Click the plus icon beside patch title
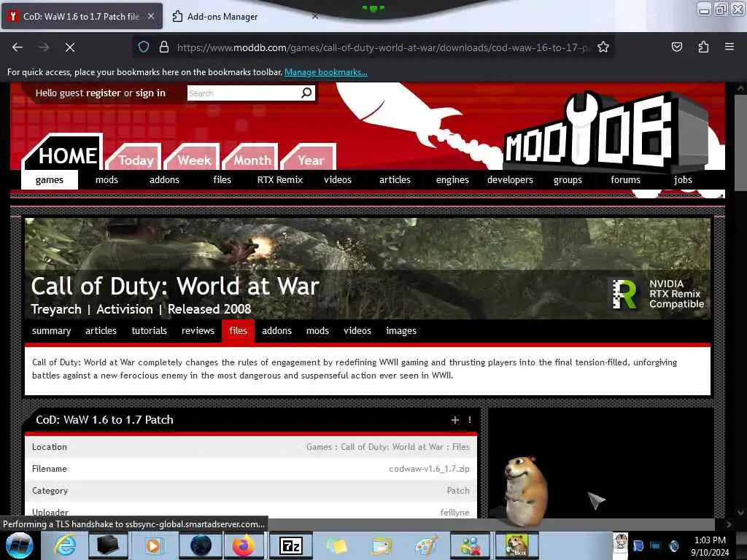The image size is (747, 560). (x=455, y=419)
